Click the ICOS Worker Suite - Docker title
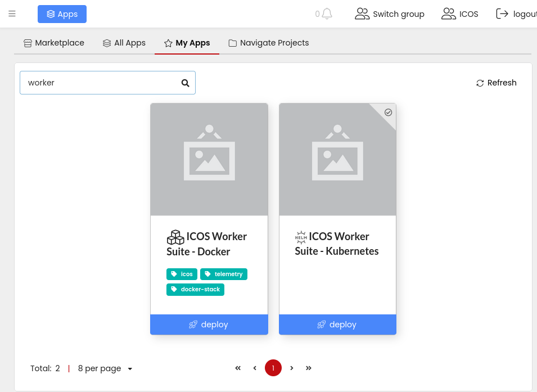The image size is (537, 392). [x=206, y=244]
